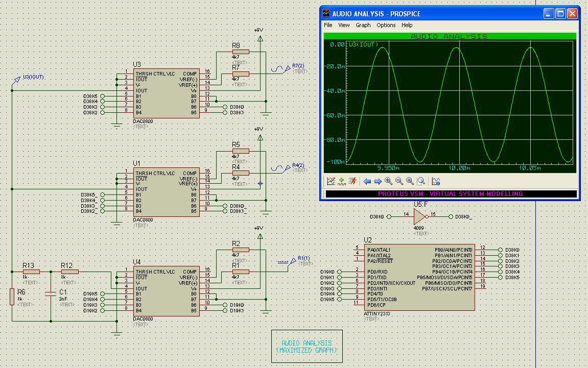Open the simulation log info icon

click(436, 181)
